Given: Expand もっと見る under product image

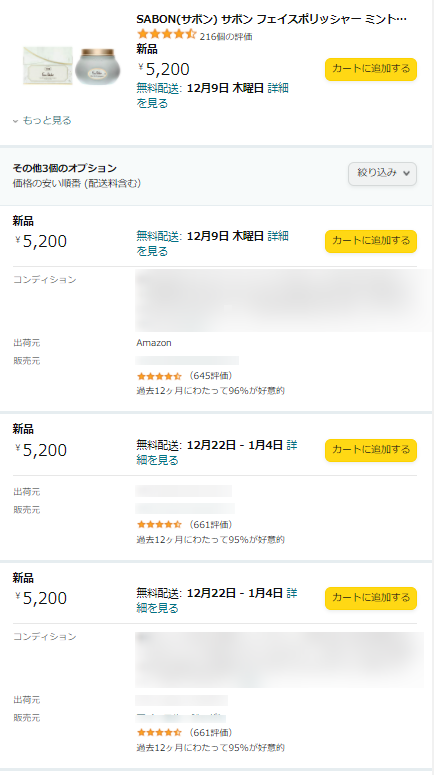Looking at the screenshot, I should [42, 121].
